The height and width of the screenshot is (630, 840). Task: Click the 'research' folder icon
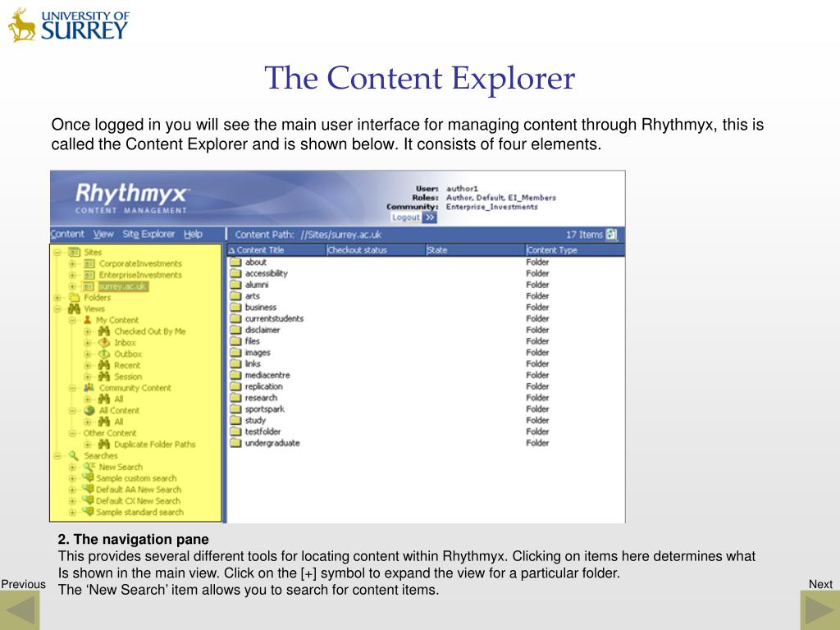[235, 398]
